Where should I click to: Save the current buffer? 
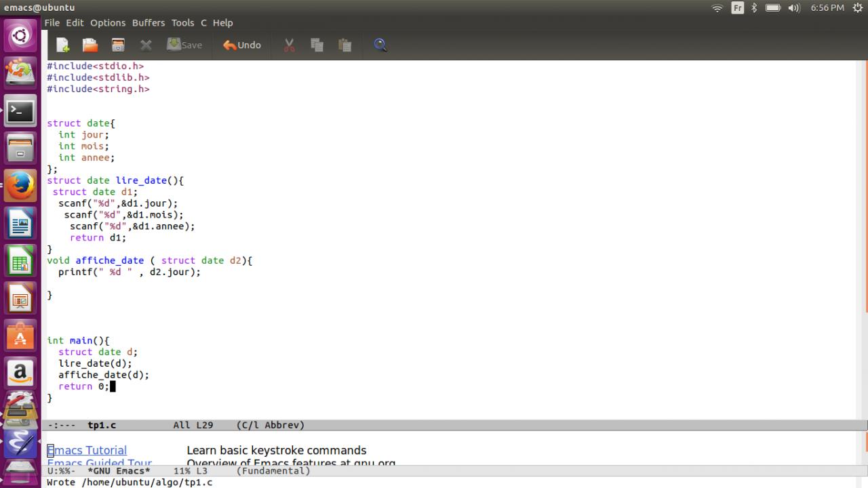(184, 45)
